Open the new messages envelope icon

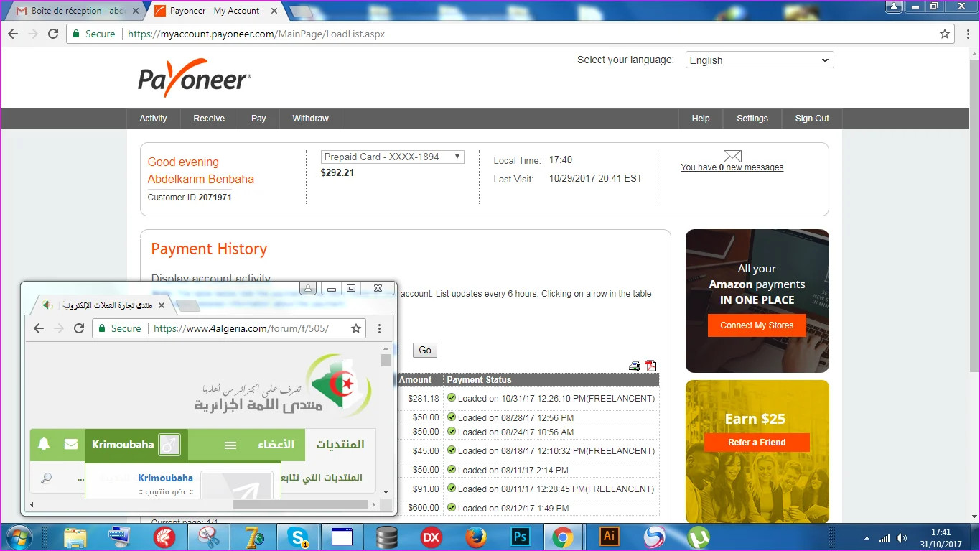pos(732,156)
